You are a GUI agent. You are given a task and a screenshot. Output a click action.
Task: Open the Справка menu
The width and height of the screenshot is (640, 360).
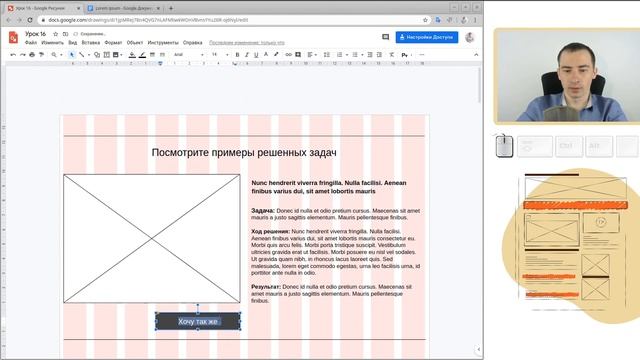click(x=193, y=42)
